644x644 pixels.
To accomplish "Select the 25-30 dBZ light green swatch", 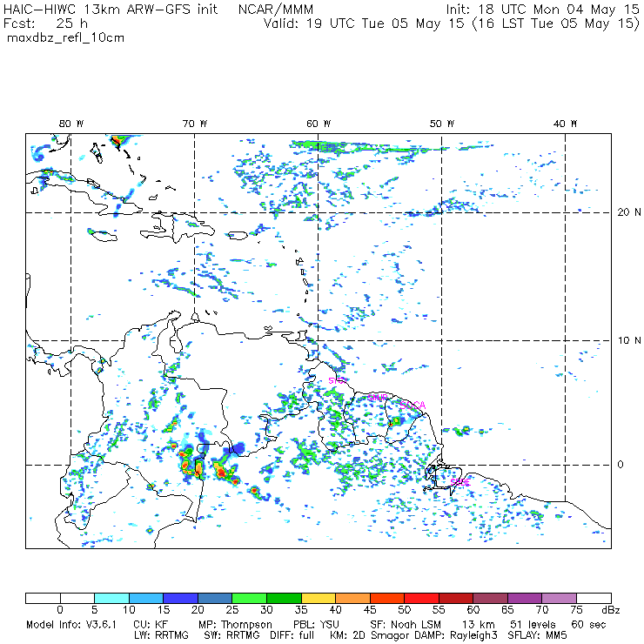I will pos(249,598).
